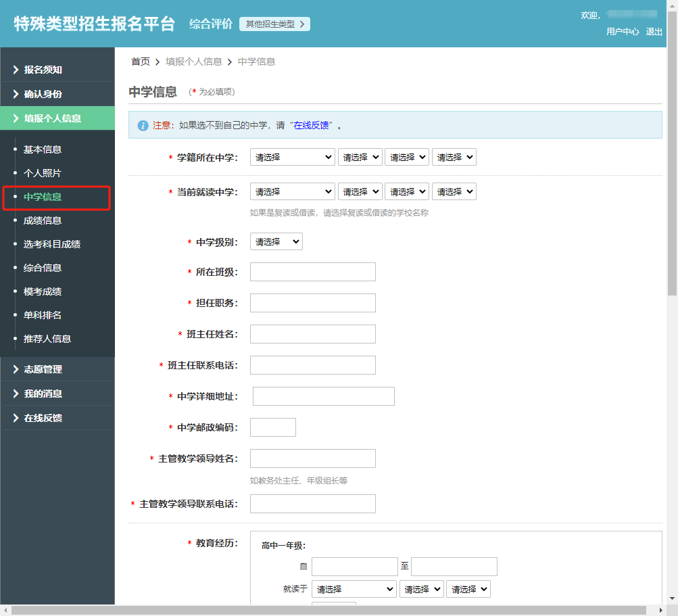The height and width of the screenshot is (616, 678).
Task: Open fourth 学籍所在中学 dropdown
Action: [x=454, y=157]
